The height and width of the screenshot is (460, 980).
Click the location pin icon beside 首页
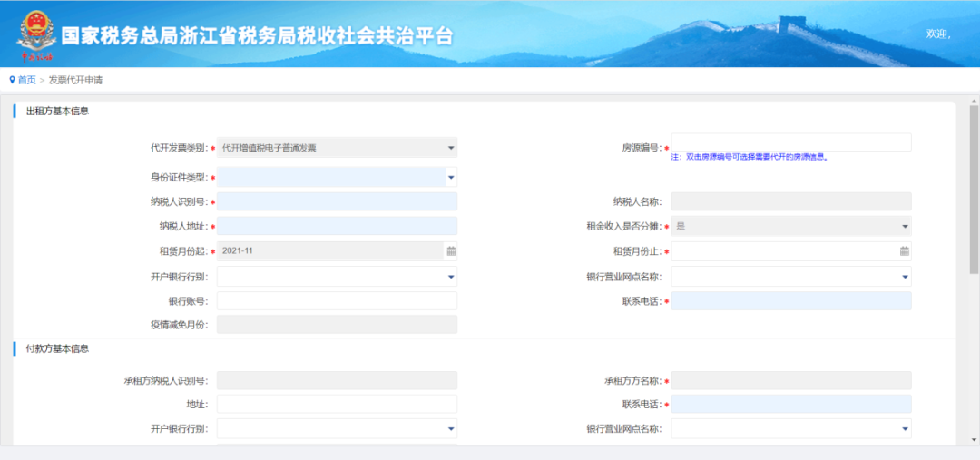pyautogui.click(x=12, y=80)
